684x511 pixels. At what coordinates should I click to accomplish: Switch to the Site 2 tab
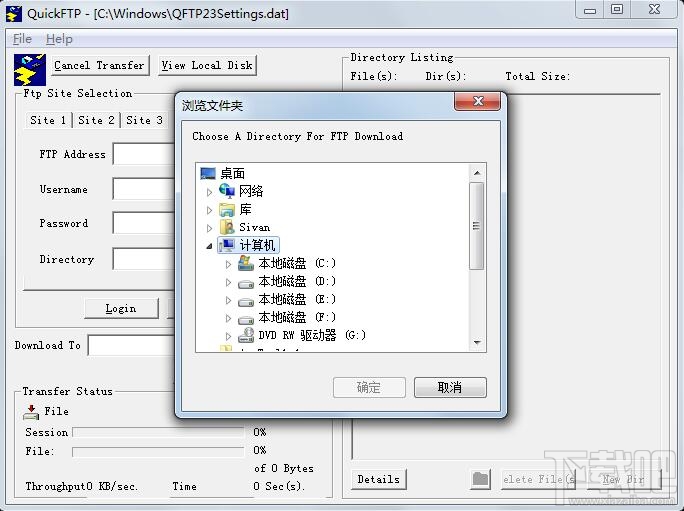(96, 120)
